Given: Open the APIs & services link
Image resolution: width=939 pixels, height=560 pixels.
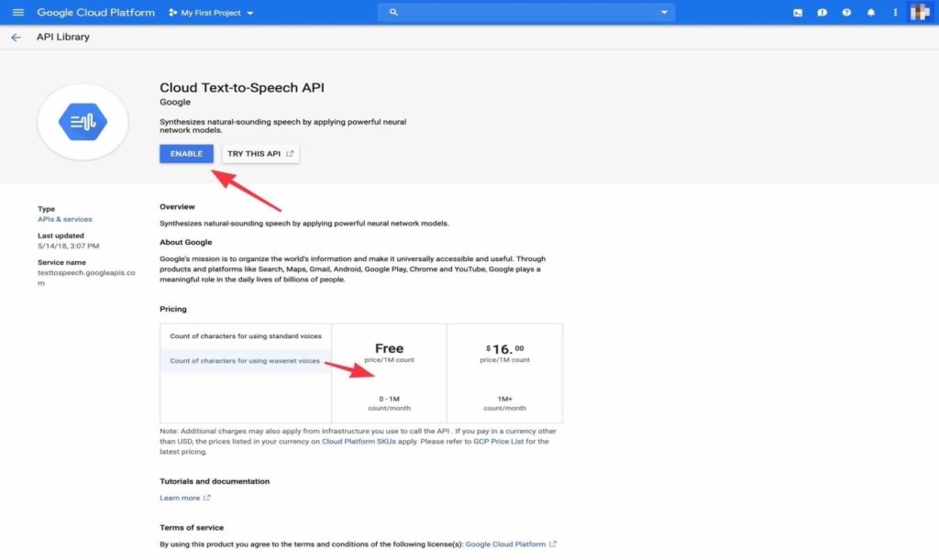Looking at the screenshot, I should [x=64, y=219].
